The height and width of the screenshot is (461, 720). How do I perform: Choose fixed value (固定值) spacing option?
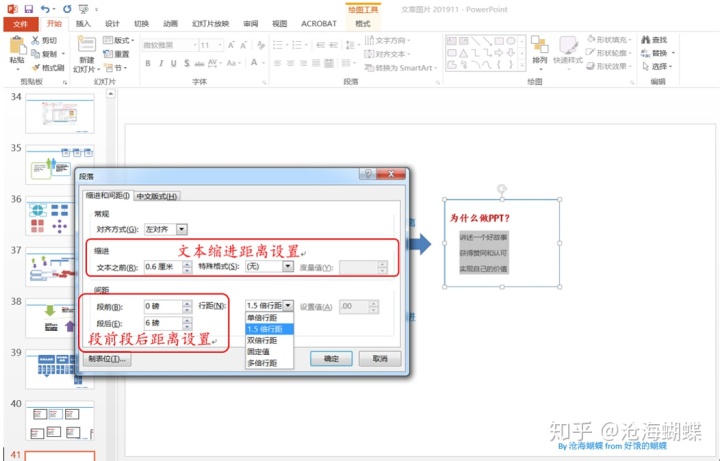270,352
